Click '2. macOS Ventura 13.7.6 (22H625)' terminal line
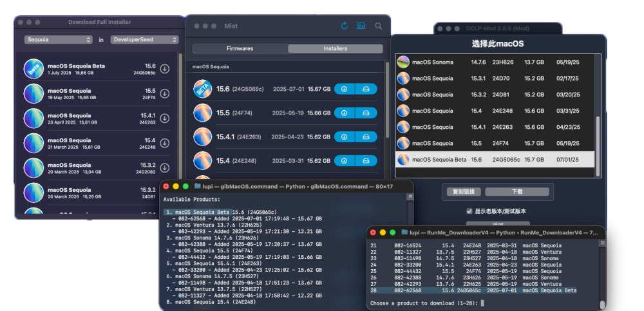 coord(215,225)
